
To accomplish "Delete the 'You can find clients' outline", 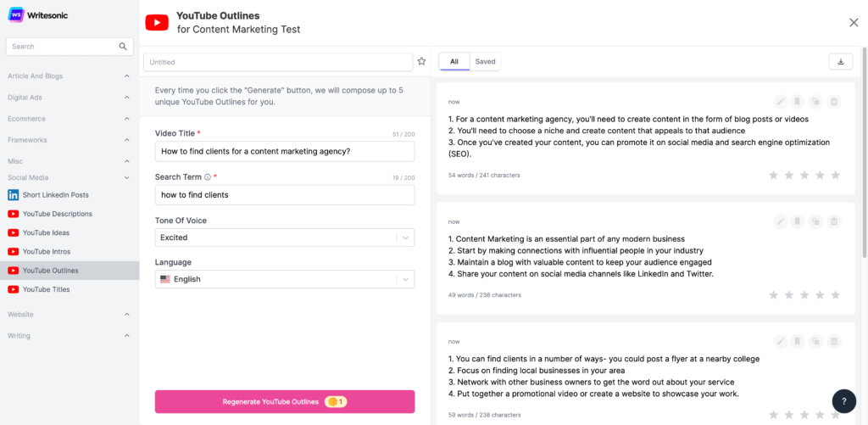I will click(x=834, y=341).
